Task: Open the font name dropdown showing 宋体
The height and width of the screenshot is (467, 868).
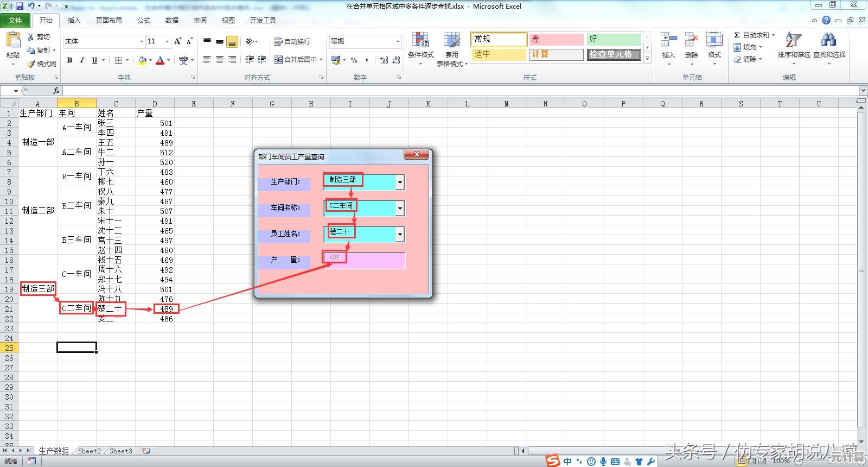Action: [142, 41]
